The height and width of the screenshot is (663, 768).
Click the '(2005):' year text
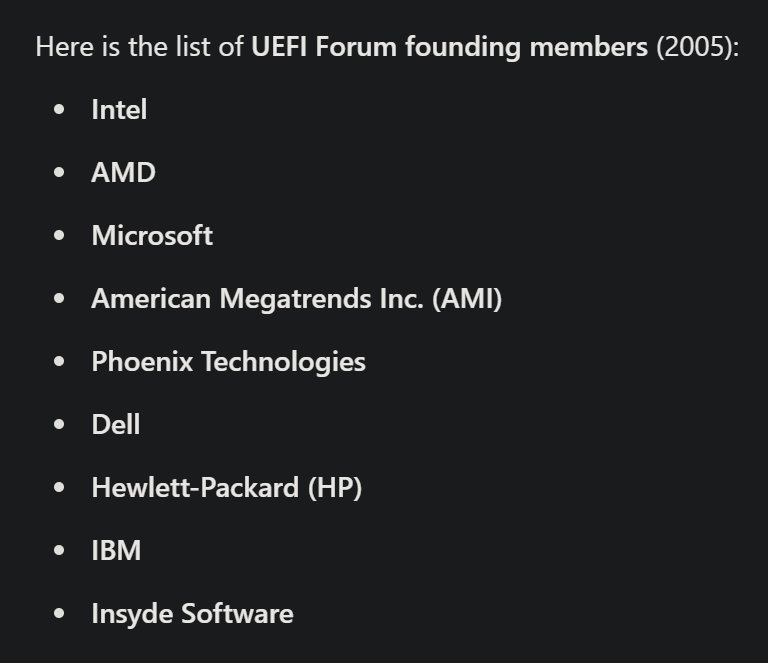click(x=697, y=47)
